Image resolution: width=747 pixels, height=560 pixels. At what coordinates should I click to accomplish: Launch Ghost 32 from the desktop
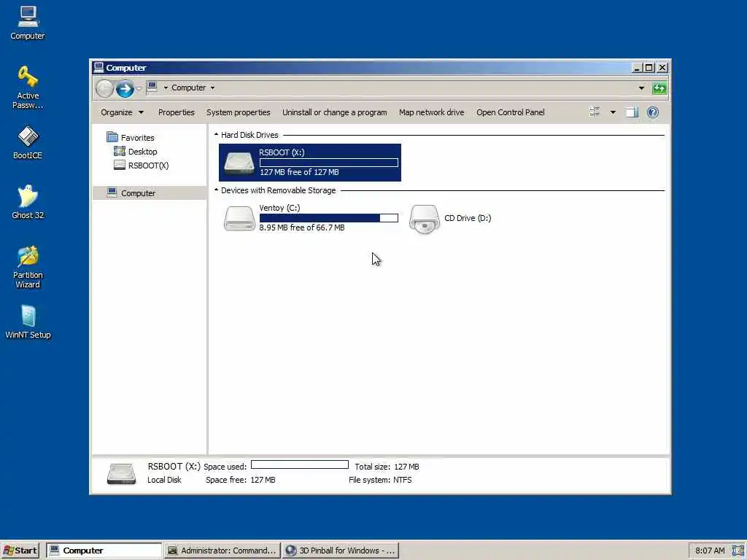28,202
